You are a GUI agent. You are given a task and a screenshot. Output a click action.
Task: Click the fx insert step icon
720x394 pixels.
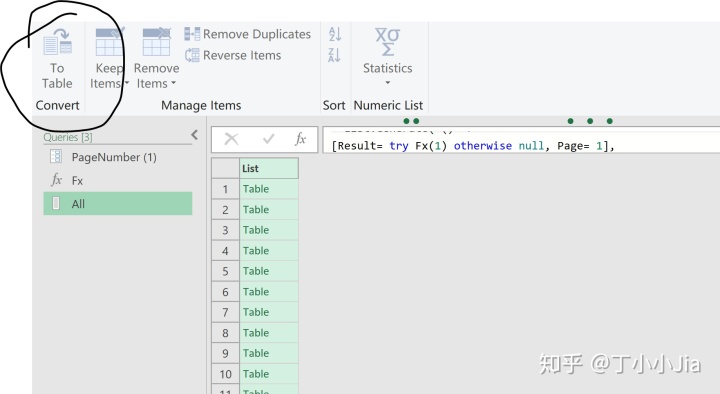(300, 139)
